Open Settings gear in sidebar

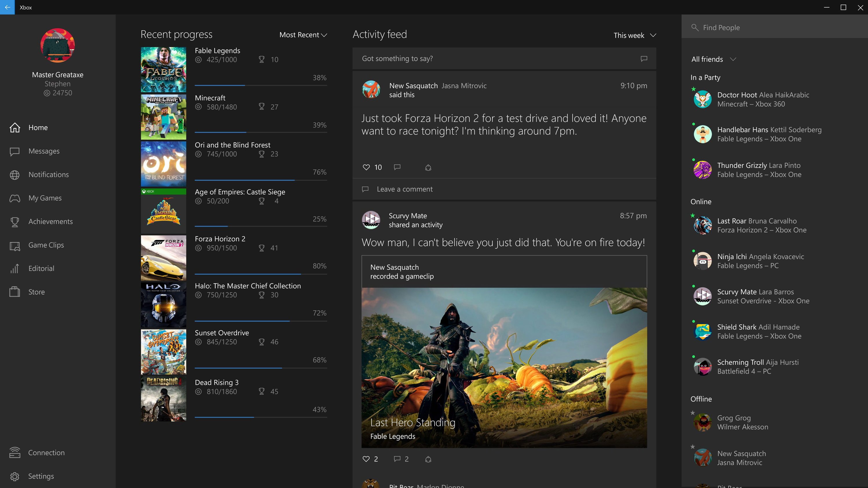[x=14, y=476]
